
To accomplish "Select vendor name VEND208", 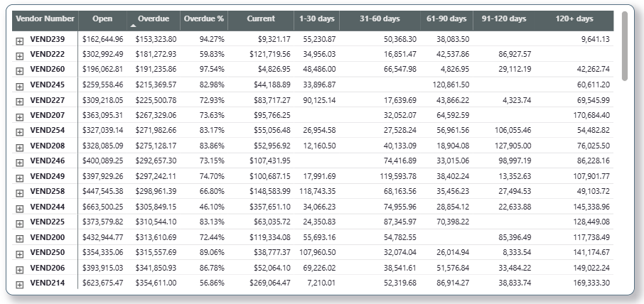I will 47,146.
